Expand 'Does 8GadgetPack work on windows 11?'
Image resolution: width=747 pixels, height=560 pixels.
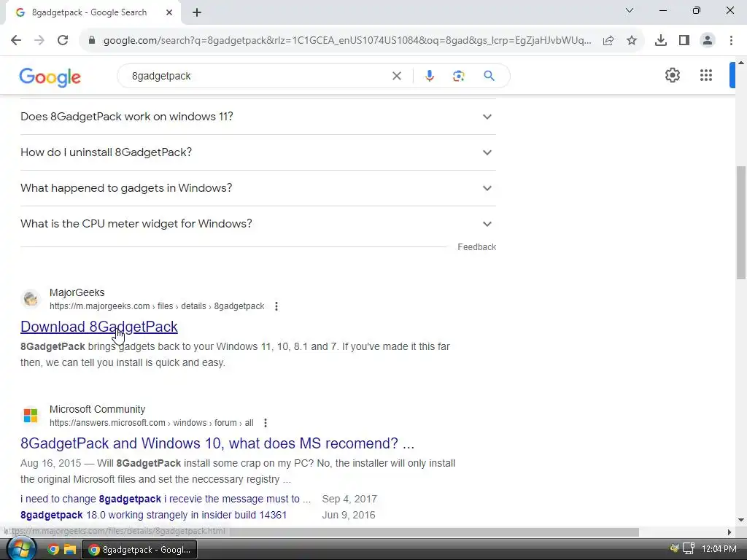click(x=258, y=117)
